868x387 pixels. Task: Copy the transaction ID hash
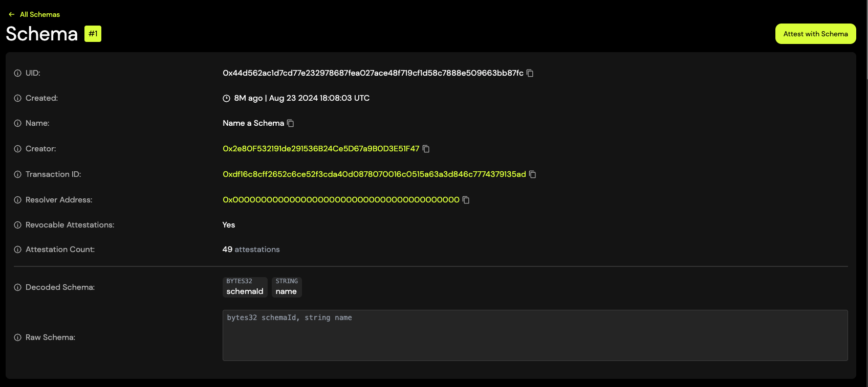point(532,174)
